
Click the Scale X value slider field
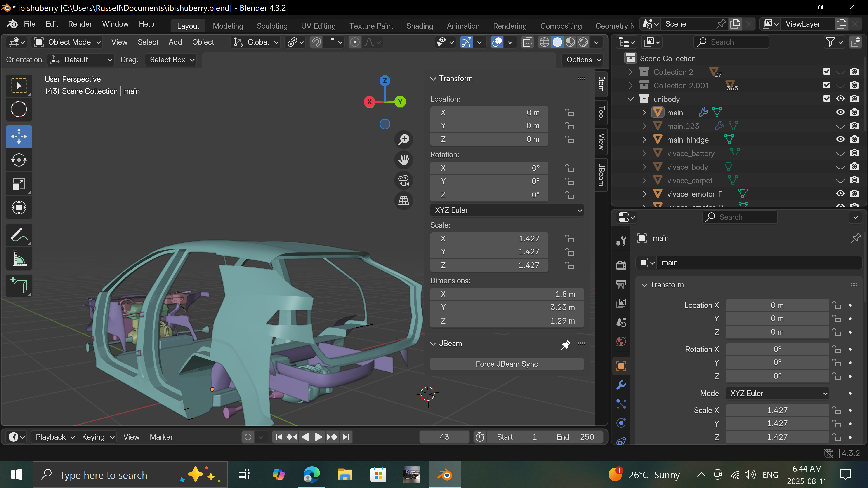pyautogui.click(x=489, y=239)
